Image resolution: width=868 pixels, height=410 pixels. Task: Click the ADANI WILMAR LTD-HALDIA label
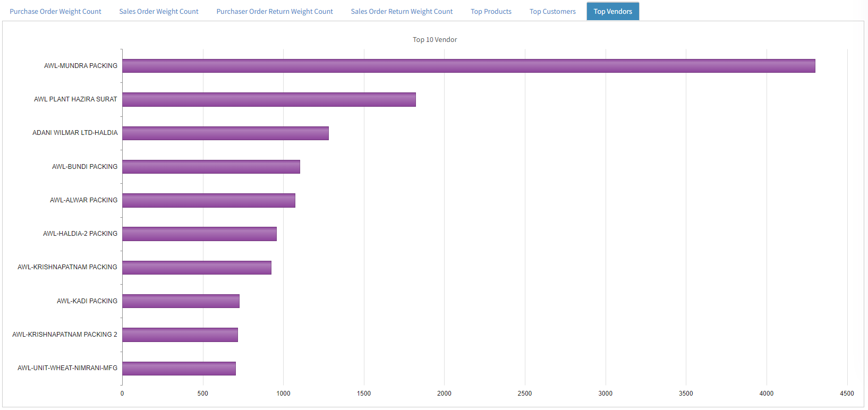(75, 133)
